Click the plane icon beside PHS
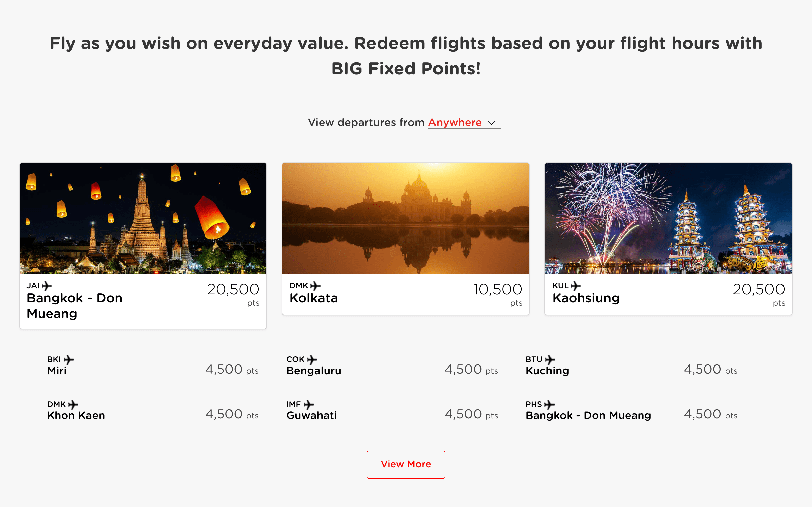This screenshot has width=812, height=507. [x=549, y=404]
